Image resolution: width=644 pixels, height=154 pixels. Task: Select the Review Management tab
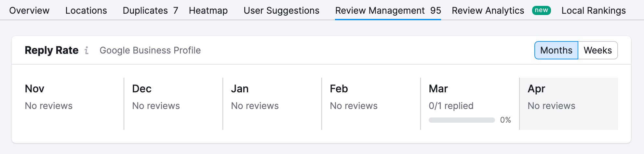[388, 10]
